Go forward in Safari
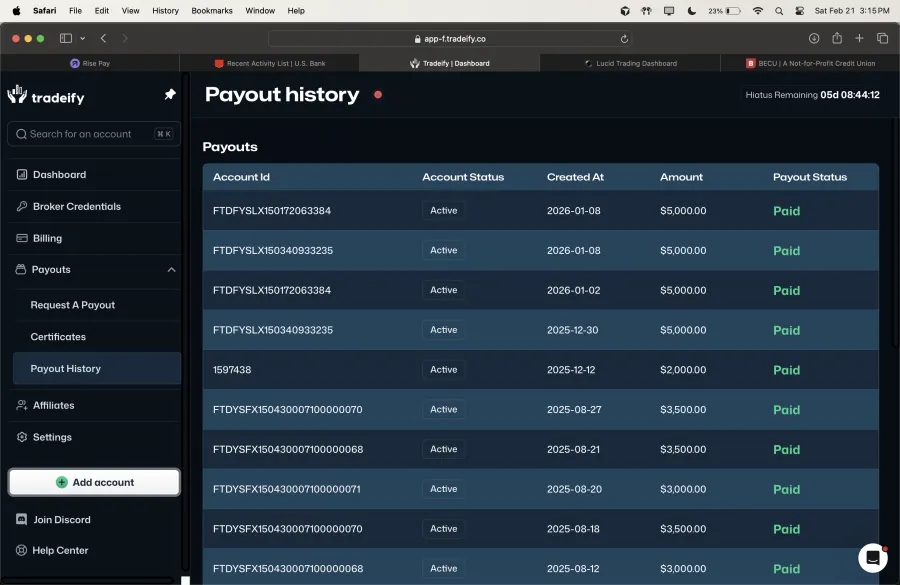 click(x=125, y=38)
